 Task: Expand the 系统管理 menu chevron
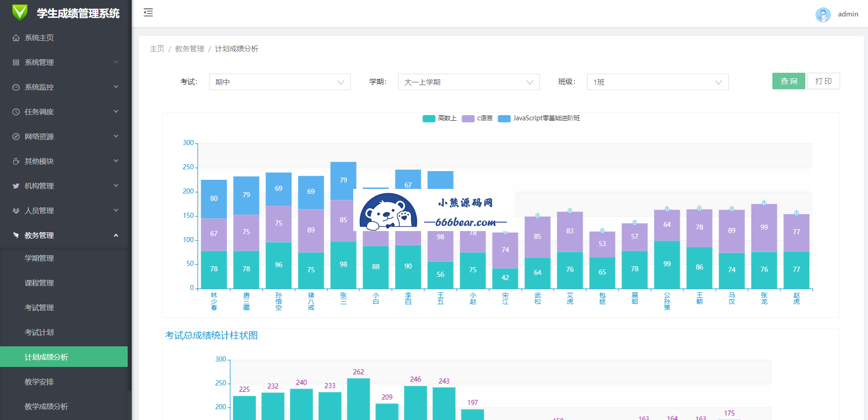point(116,62)
